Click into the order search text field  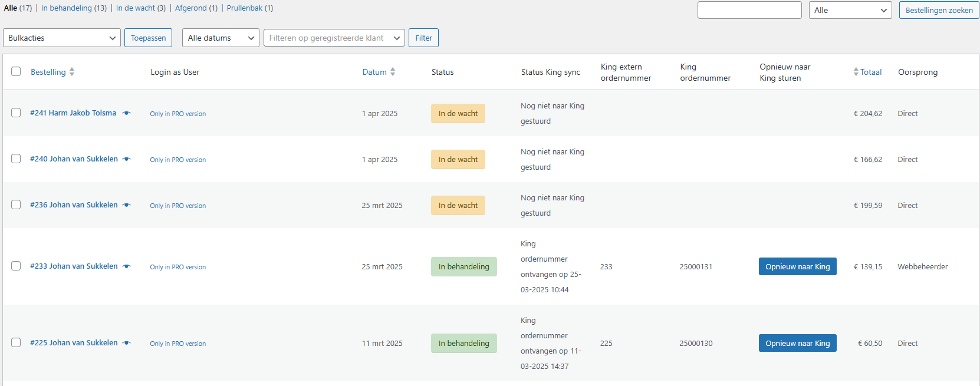[749, 10]
